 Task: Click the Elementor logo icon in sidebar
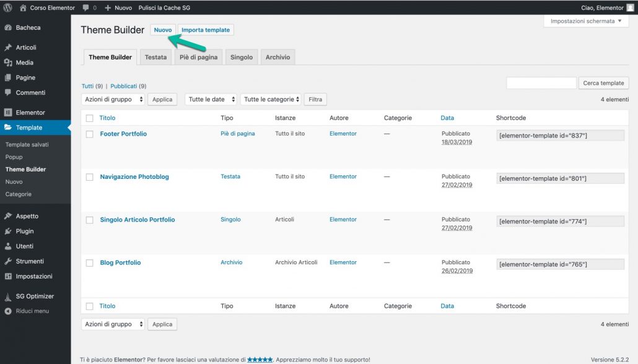(7, 112)
